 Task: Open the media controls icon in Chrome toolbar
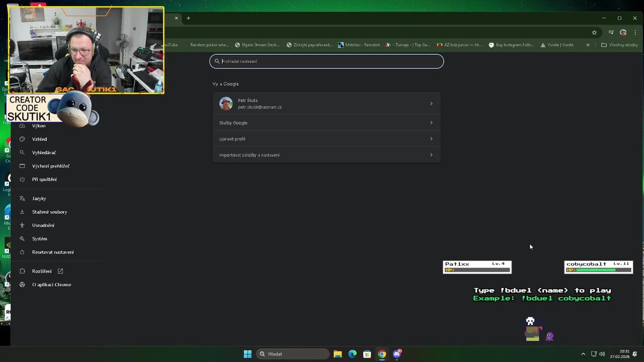pyautogui.click(x=611, y=32)
